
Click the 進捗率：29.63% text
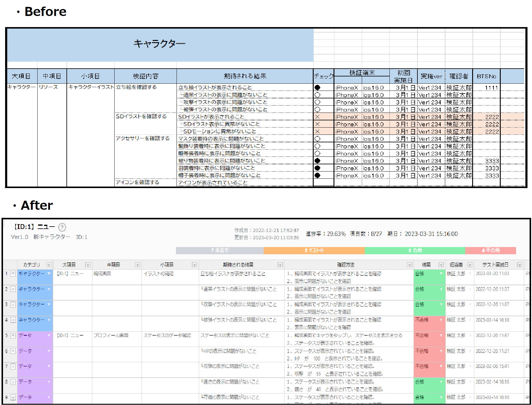point(326,234)
